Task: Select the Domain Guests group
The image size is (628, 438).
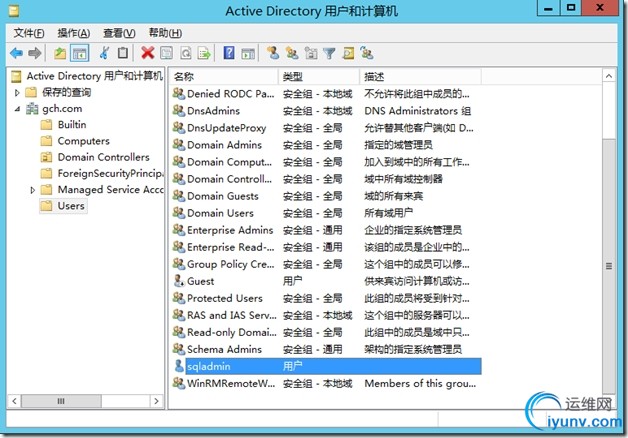Action: pyautogui.click(x=326, y=196)
